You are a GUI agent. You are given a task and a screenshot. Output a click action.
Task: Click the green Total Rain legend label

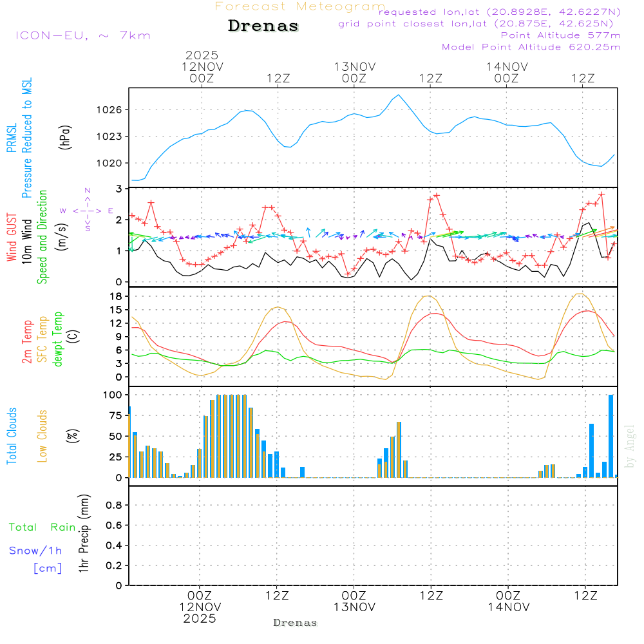tap(42, 527)
